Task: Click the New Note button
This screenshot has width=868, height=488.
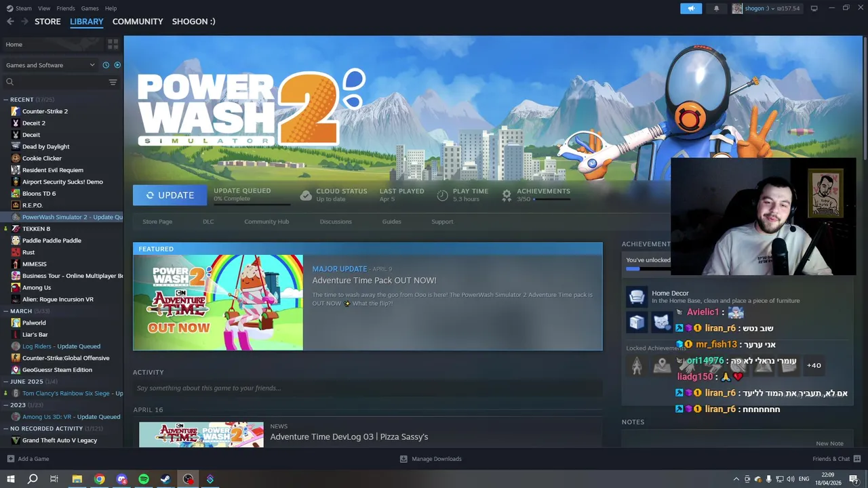Action: click(x=829, y=443)
